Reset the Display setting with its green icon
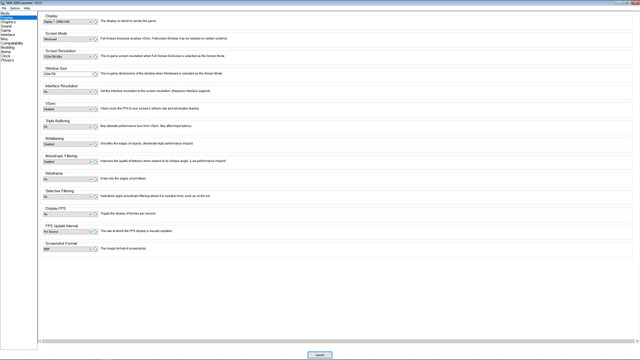 click(96, 22)
